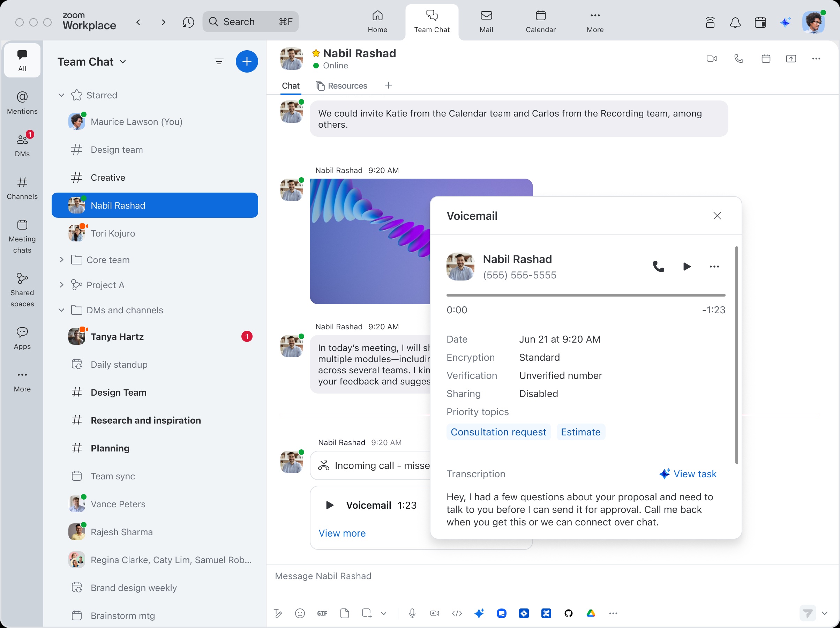Image resolution: width=840 pixels, height=628 pixels.
Task: Open the GitHub app in composer toolbar
Action: tap(569, 613)
